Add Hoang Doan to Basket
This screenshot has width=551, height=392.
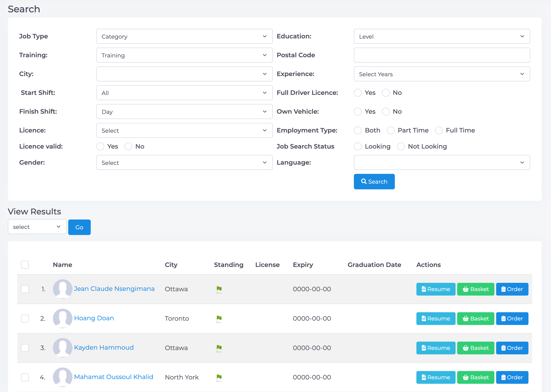pos(476,319)
